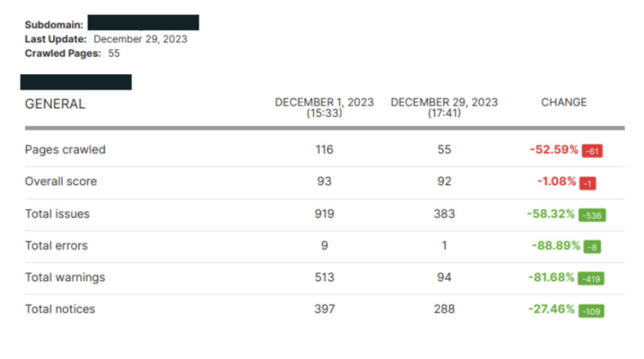This screenshot has width=644, height=359.
Task: Click the redacted Subdomain value
Action: coord(143,23)
